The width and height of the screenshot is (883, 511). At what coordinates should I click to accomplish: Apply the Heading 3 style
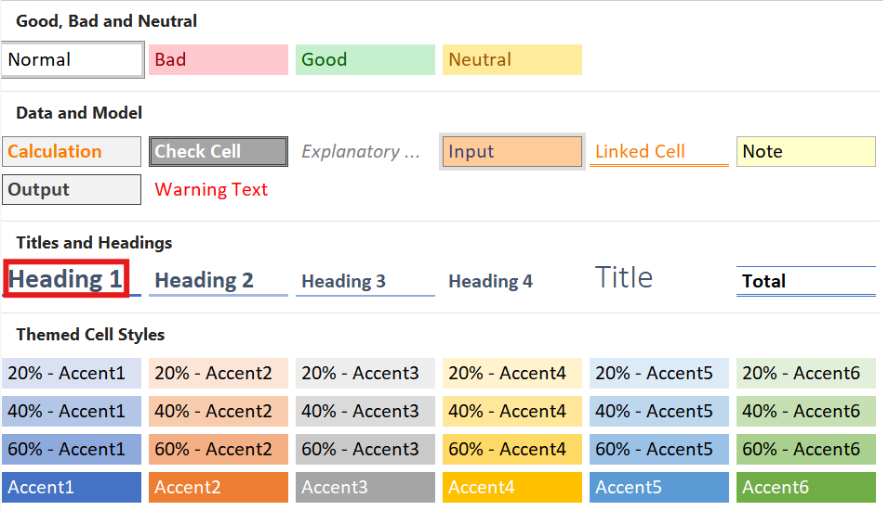(x=365, y=281)
